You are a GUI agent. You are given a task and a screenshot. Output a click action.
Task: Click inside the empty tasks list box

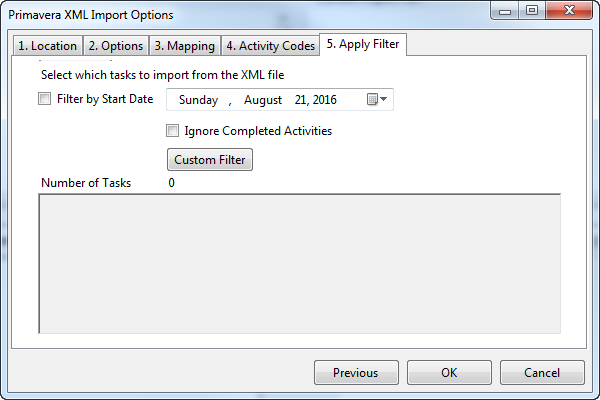pos(300,264)
